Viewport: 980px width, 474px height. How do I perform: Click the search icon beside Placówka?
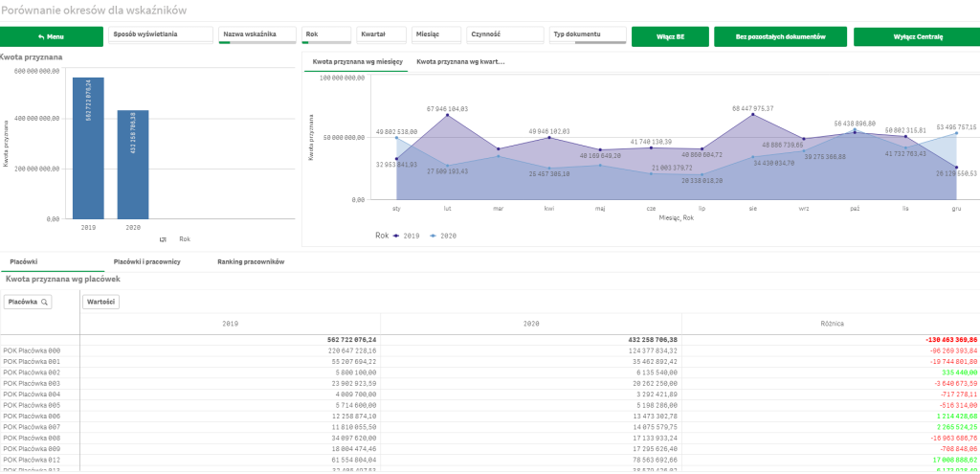click(44, 302)
